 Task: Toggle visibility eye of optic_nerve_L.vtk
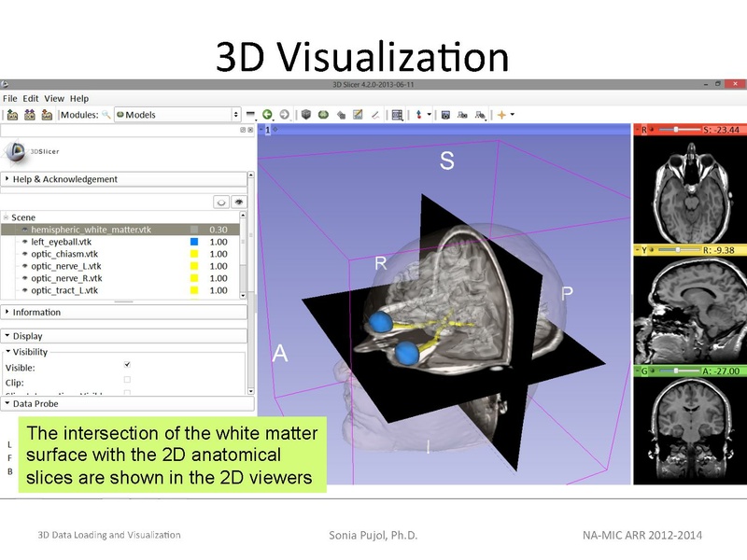[x=25, y=266]
